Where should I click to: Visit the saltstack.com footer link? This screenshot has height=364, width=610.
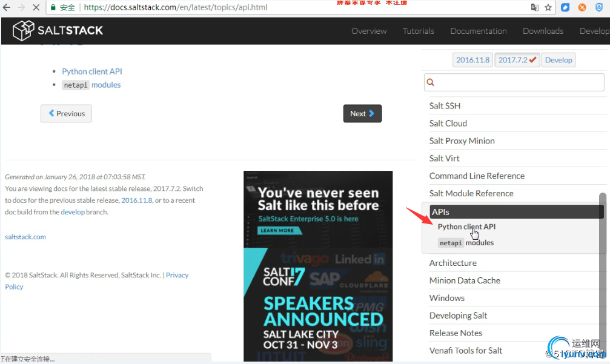[25, 237]
